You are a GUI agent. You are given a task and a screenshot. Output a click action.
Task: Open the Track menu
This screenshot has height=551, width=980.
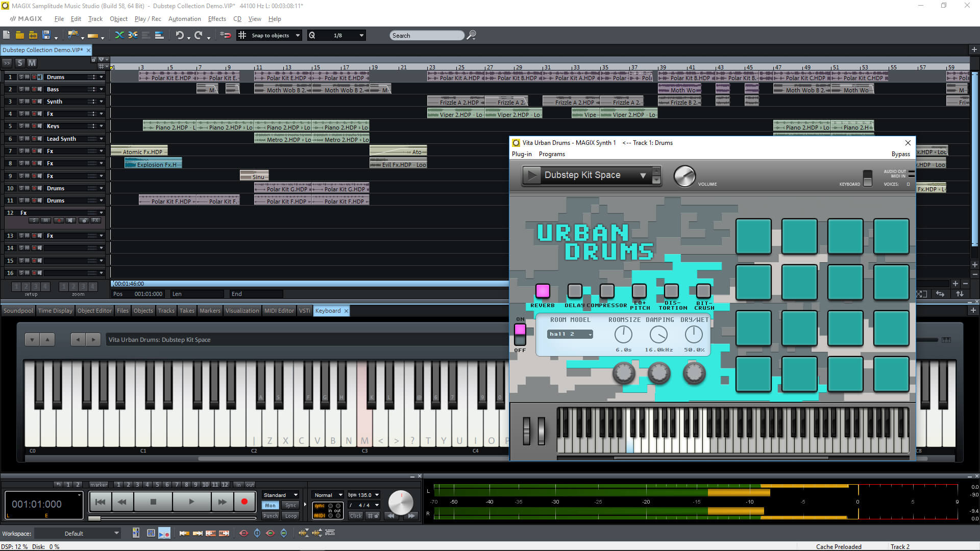point(95,19)
